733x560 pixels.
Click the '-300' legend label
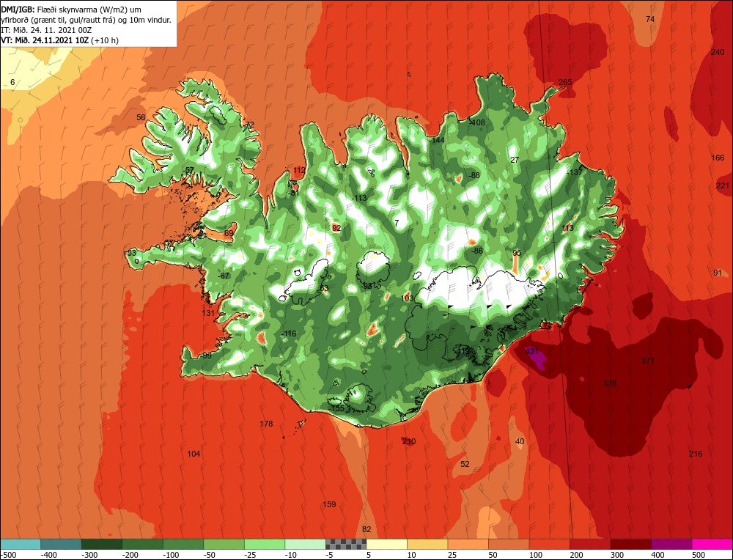tap(89, 555)
